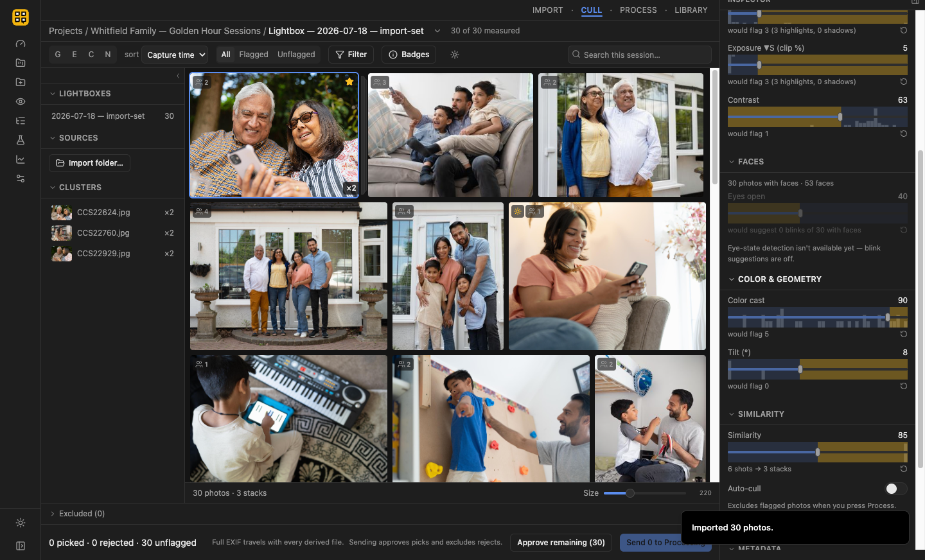Screen dimensions: 925x560
Task: Reset the Exposure ▼S threshold
Action: click(x=903, y=82)
